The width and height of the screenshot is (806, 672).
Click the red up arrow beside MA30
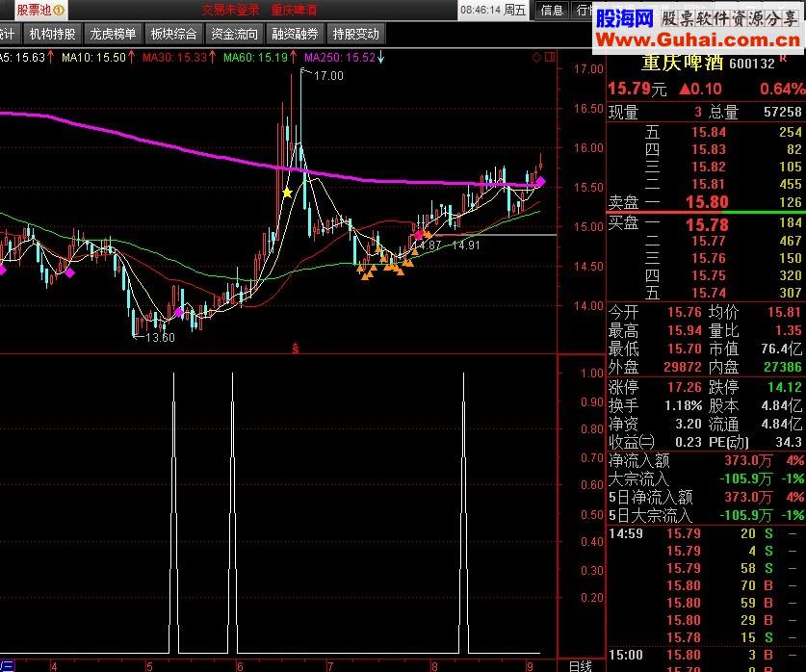pyautogui.click(x=212, y=57)
